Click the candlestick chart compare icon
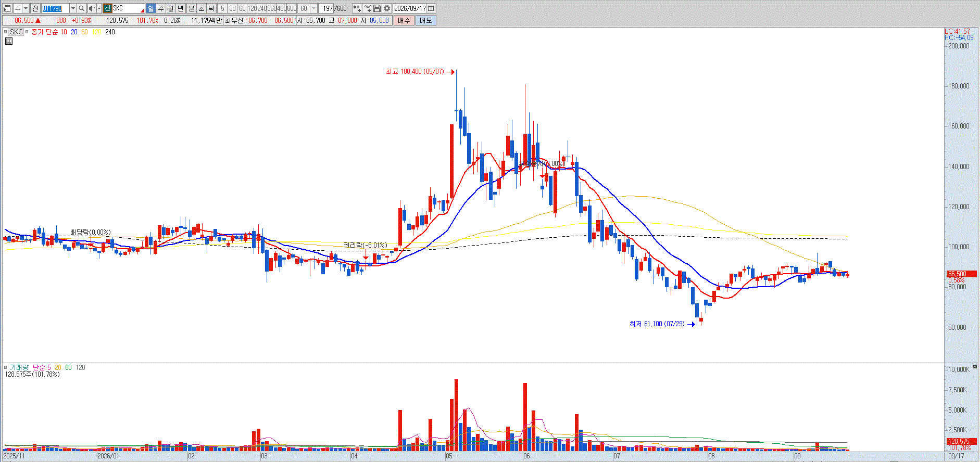Viewport: 980px width, 462px height. 357,8
